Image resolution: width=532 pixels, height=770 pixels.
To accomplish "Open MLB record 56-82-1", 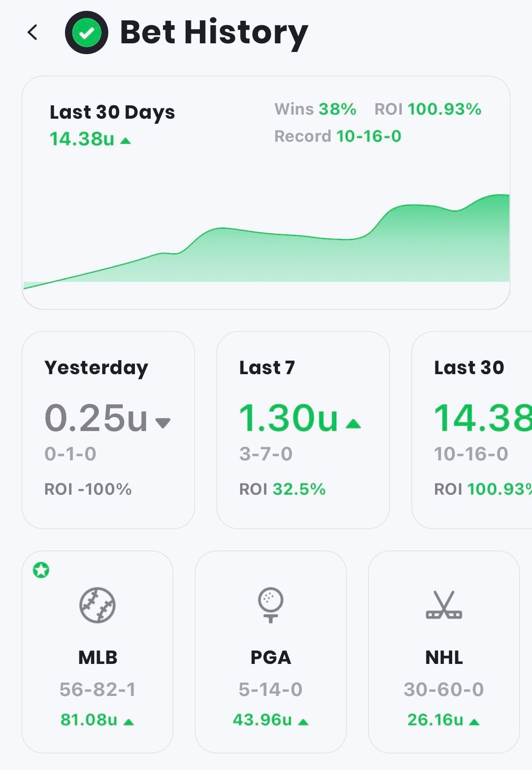I will [97, 689].
